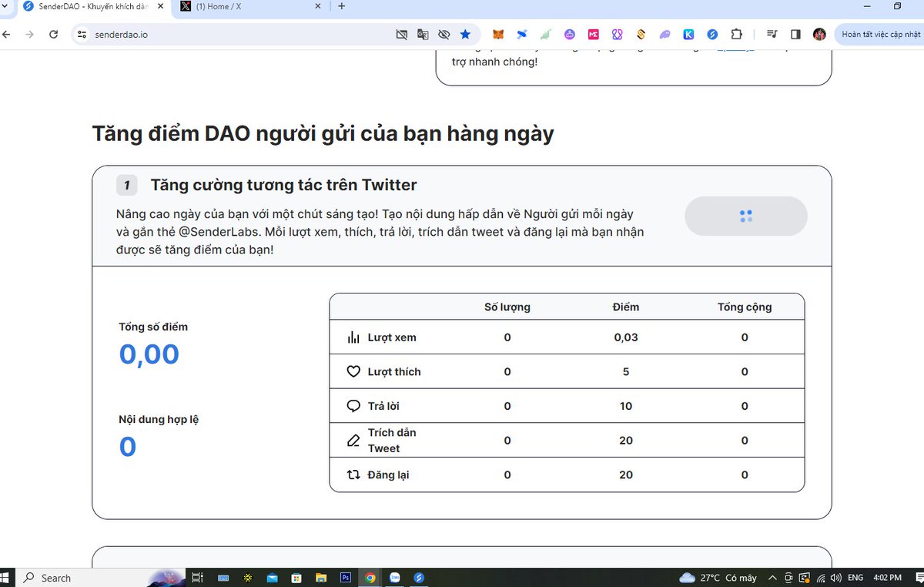Click the Điểm column header
The width and height of the screenshot is (924, 587).
pyautogui.click(x=626, y=307)
